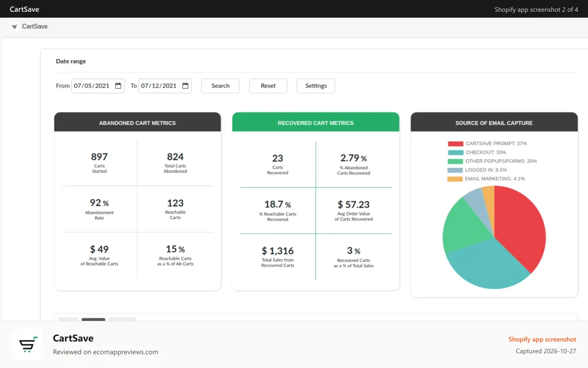The width and height of the screenshot is (588, 368).
Task: Click the CartSave logo in the bottom banner
Action: point(27,344)
